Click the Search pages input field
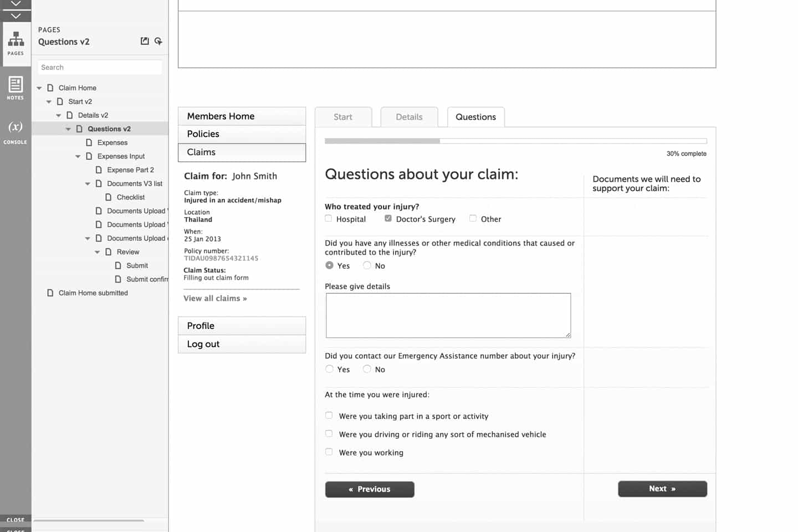The width and height of the screenshot is (798, 532). 100,68
